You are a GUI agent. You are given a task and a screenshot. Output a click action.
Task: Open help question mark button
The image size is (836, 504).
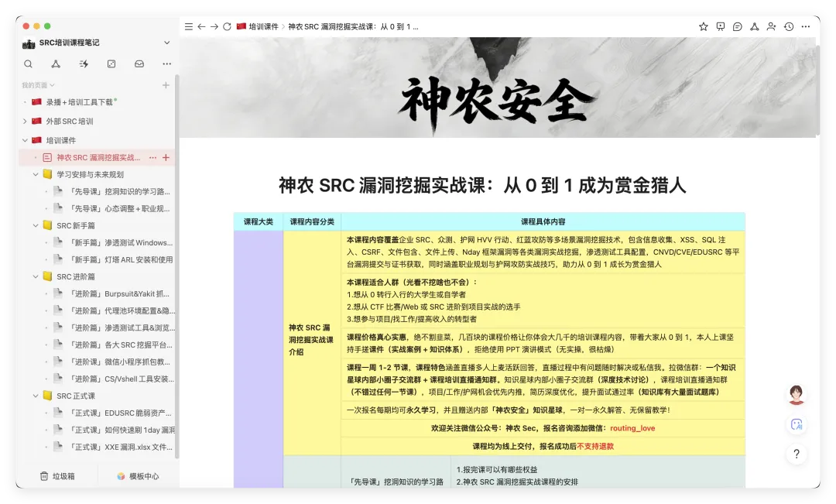point(797,454)
